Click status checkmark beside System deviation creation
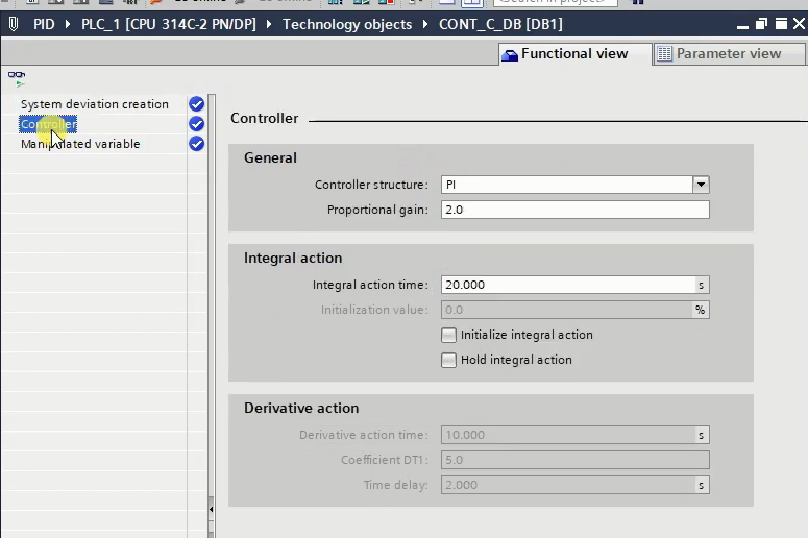Image resolution: width=808 pixels, height=539 pixels. (x=196, y=104)
